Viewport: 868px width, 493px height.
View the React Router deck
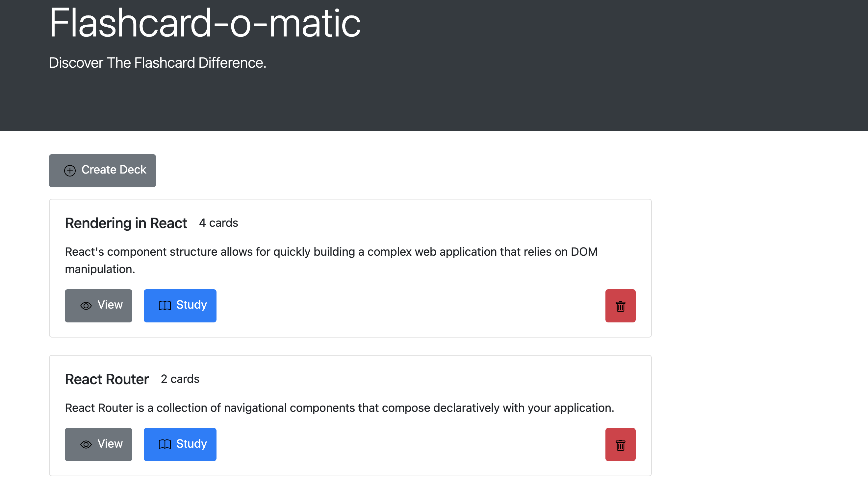98,445
